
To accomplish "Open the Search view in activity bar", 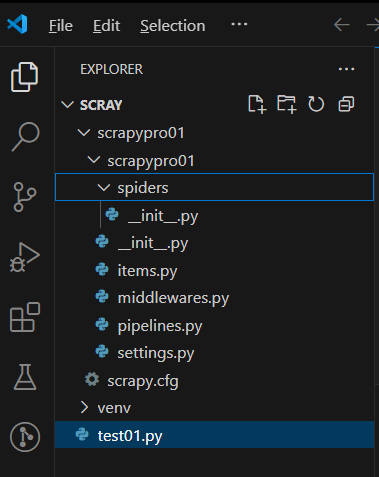I will pyautogui.click(x=25, y=137).
